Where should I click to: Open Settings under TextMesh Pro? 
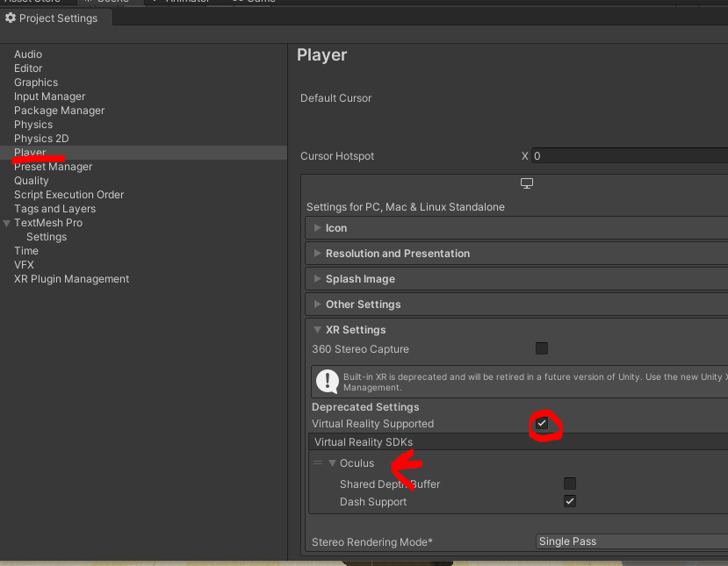click(x=47, y=237)
